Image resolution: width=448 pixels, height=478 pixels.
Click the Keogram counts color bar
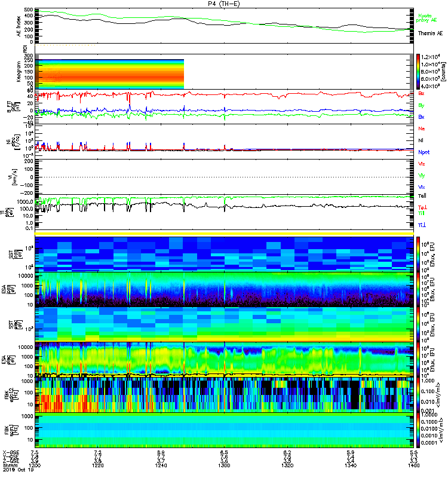tap(418, 72)
